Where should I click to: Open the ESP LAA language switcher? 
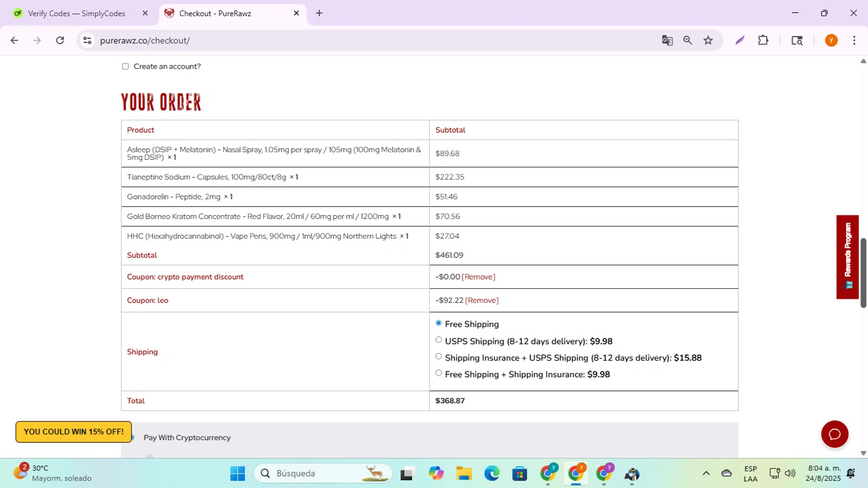point(751,474)
